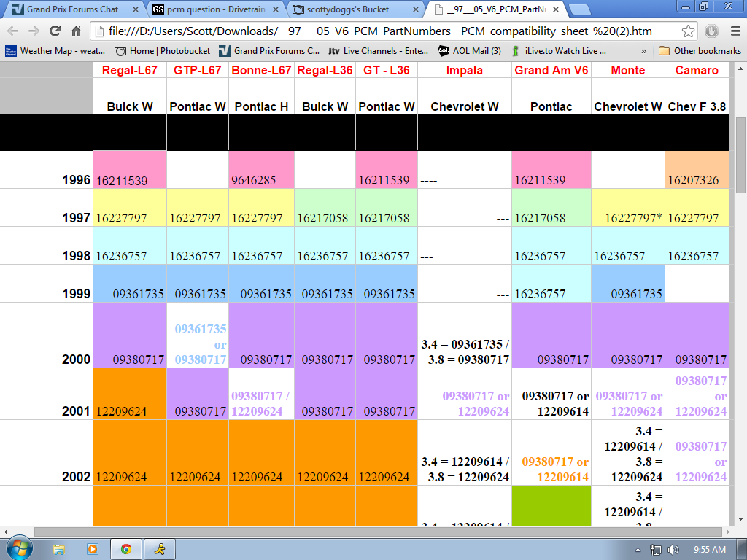Close the pcm question tab

click(275, 9)
